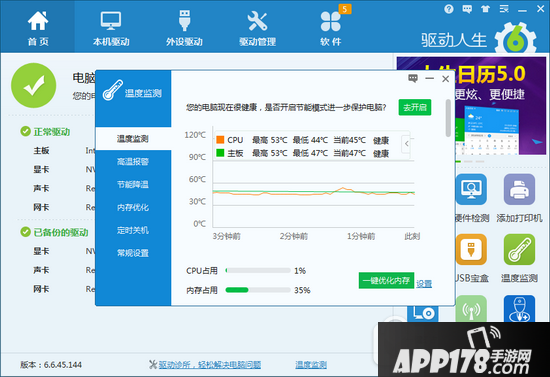Click the help question mark icon
This screenshot has width=550, height=377.
pos(449,9)
